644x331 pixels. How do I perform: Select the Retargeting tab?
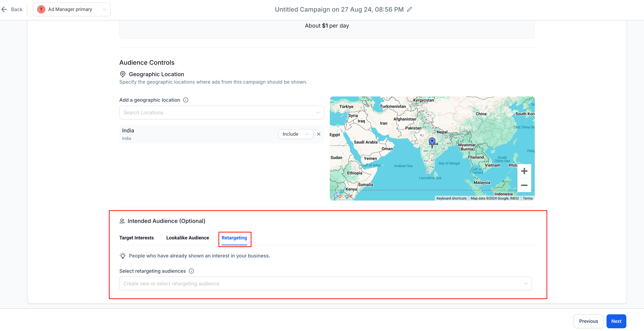234,238
